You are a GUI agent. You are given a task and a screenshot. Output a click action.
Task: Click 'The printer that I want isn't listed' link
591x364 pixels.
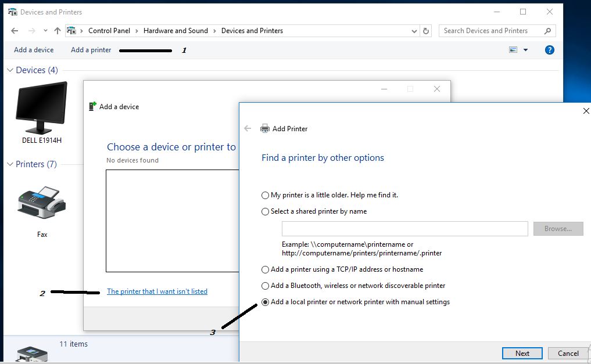[x=157, y=291]
